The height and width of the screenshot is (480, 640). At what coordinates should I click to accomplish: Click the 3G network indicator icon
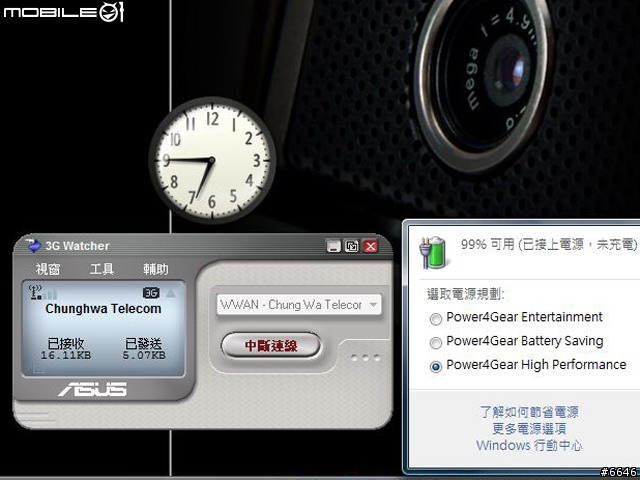151,293
